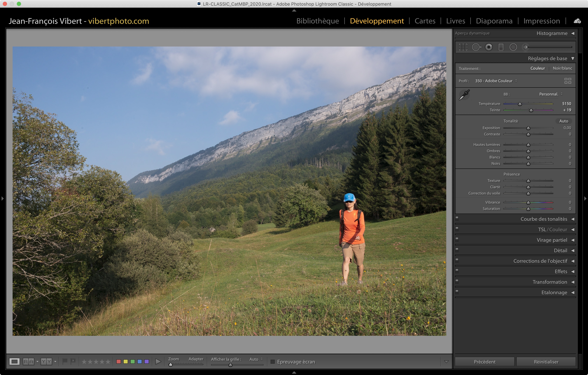The height and width of the screenshot is (375, 588).
Task: Open the profile browser grid icon
Action: pos(568,81)
